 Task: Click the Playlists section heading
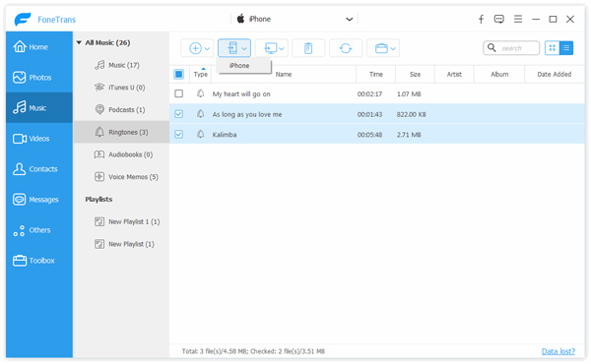[x=98, y=199]
